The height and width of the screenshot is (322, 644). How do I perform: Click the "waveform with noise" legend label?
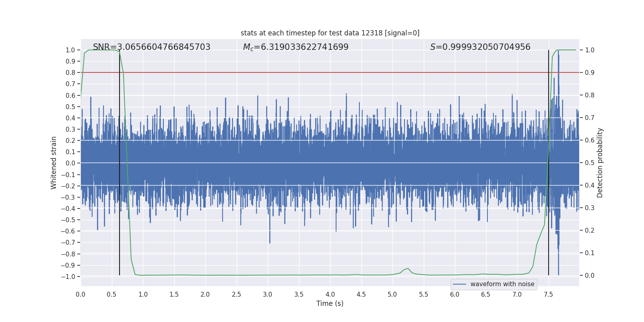pos(502,284)
